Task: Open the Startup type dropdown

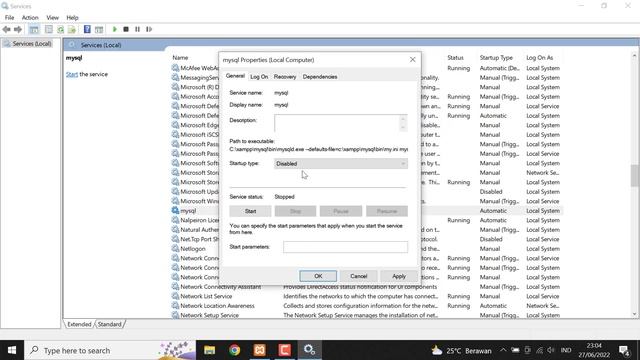Action: [x=341, y=164]
